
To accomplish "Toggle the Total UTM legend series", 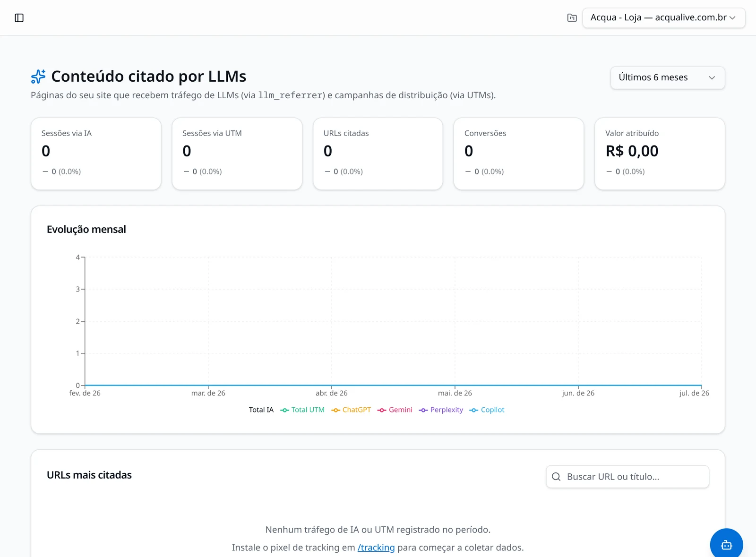I will (302, 410).
